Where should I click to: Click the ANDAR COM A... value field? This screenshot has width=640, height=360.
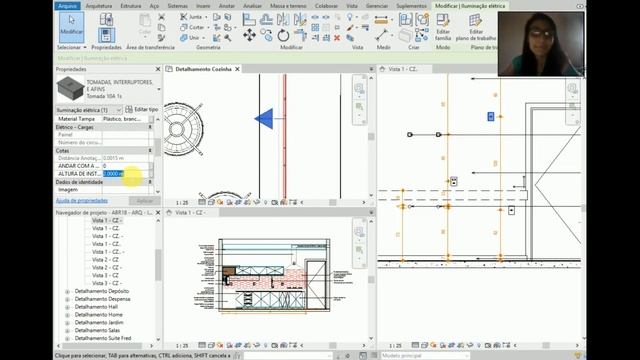pyautogui.click(x=125, y=166)
